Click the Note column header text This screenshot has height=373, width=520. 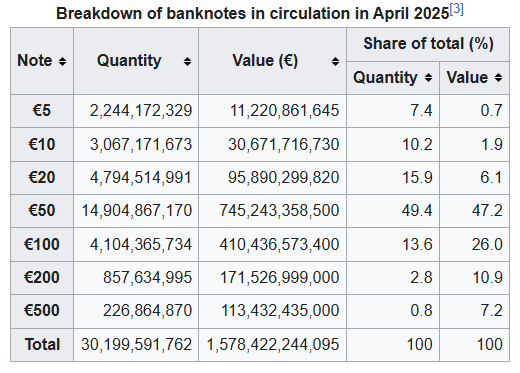click(x=35, y=61)
